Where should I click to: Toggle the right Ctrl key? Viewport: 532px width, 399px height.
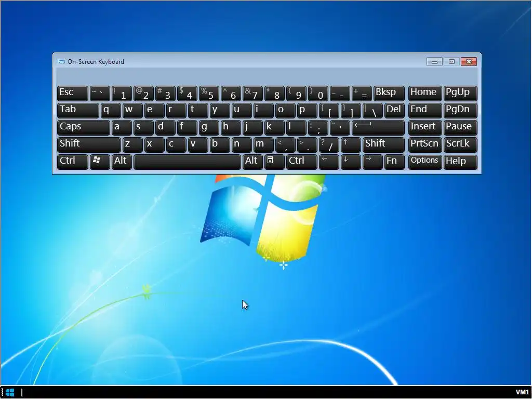302,162
